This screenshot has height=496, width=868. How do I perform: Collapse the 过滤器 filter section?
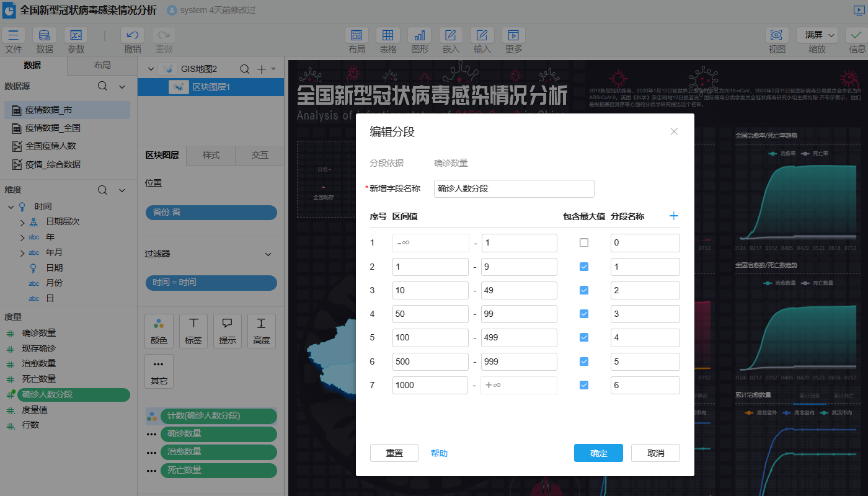coord(268,254)
